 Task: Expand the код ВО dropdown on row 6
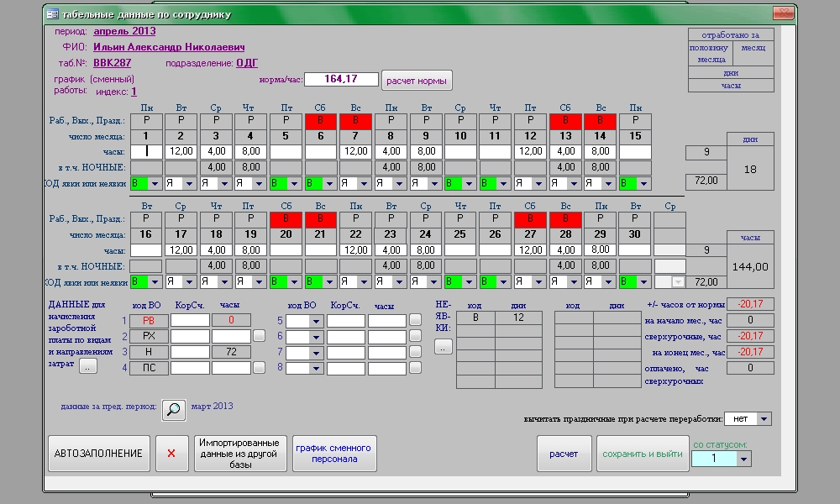click(x=316, y=337)
